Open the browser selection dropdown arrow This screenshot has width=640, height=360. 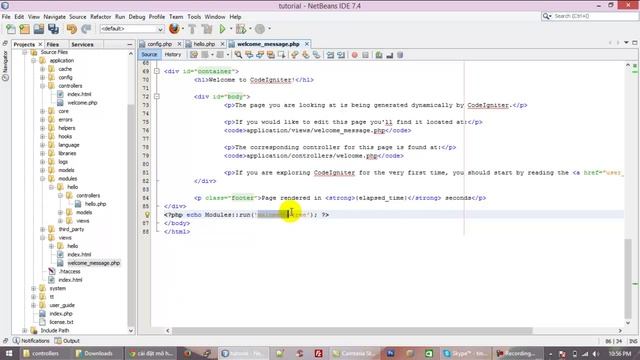(182, 29)
